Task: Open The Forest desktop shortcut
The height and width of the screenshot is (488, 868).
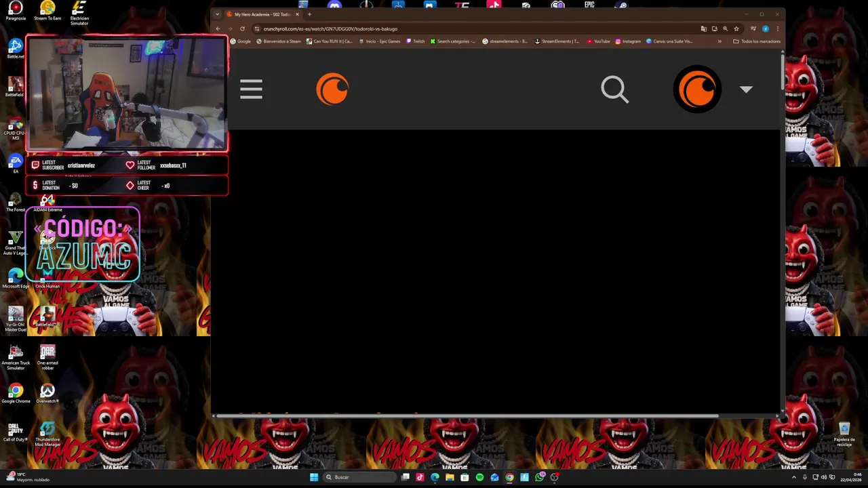Action: 16,202
